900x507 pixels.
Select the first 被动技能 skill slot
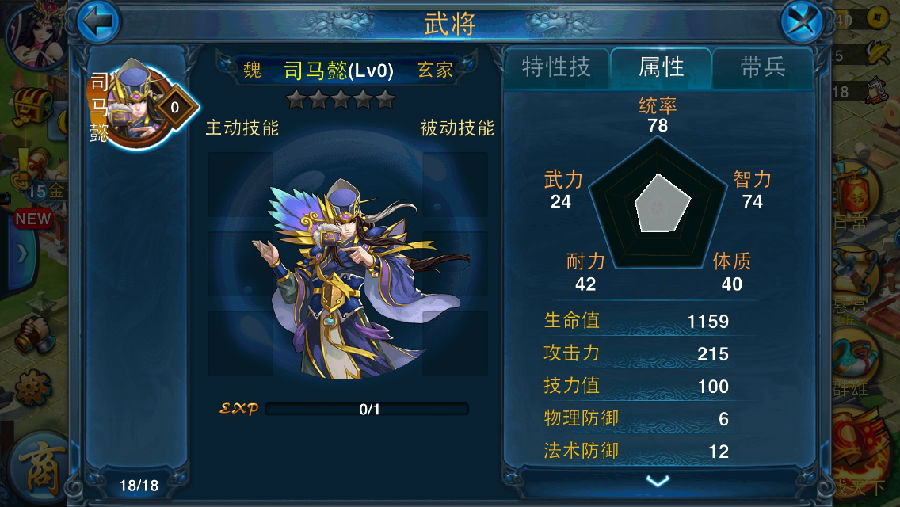[x=455, y=184]
